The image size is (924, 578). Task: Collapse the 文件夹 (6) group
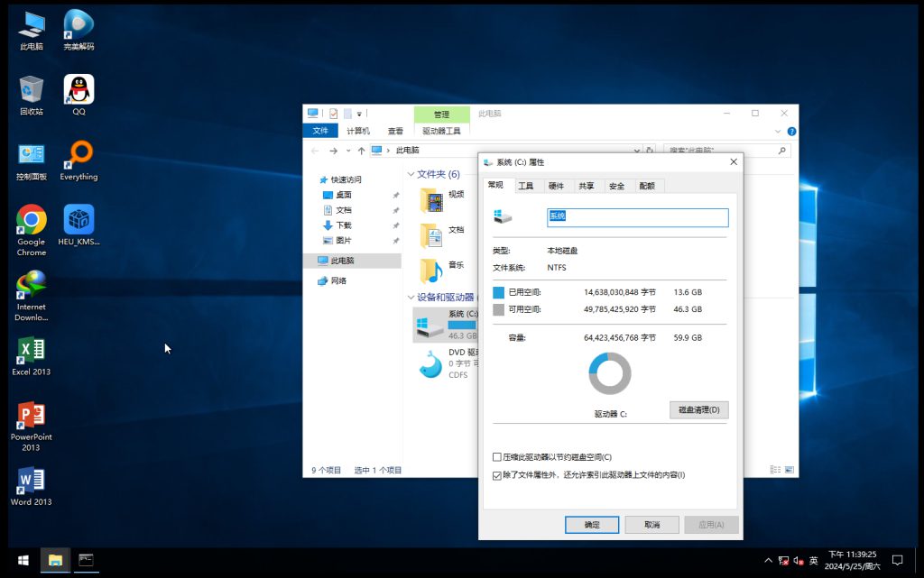click(x=411, y=174)
